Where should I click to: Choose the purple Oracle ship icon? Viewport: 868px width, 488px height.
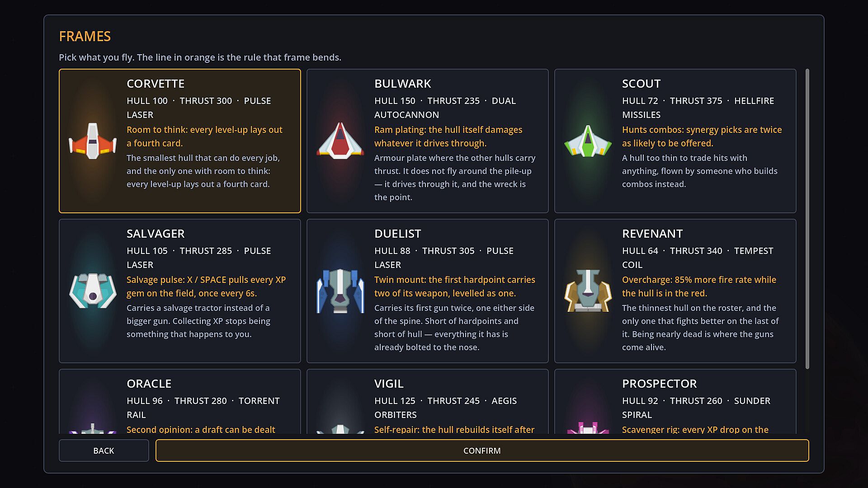pyautogui.click(x=93, y=428)
